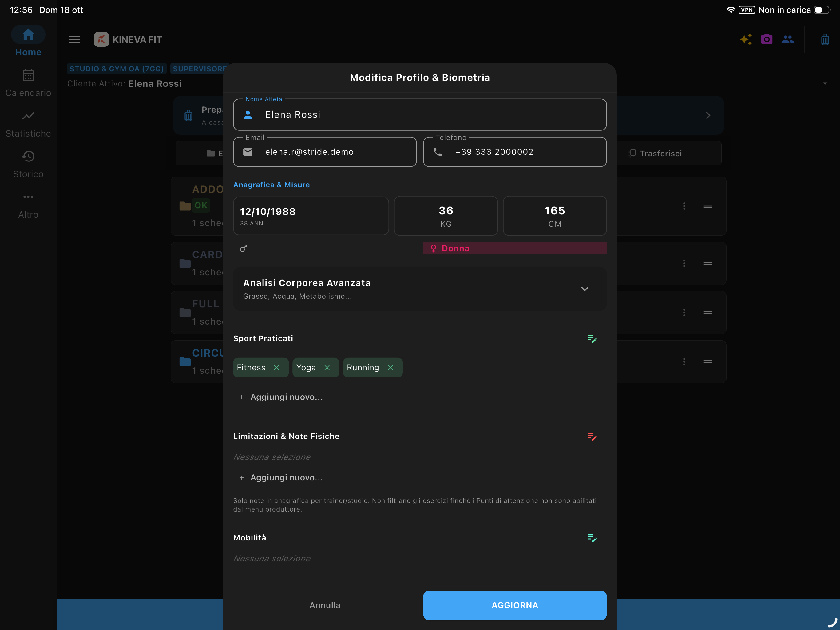Open options menu for ADDO folder row

pyautogui.click(x=684, y=206)
